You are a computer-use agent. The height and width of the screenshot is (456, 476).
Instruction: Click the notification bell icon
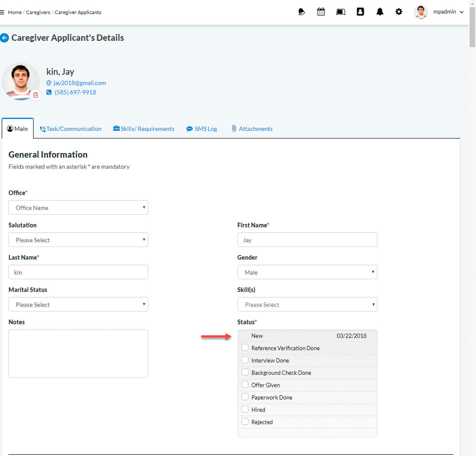coord(380,12)
